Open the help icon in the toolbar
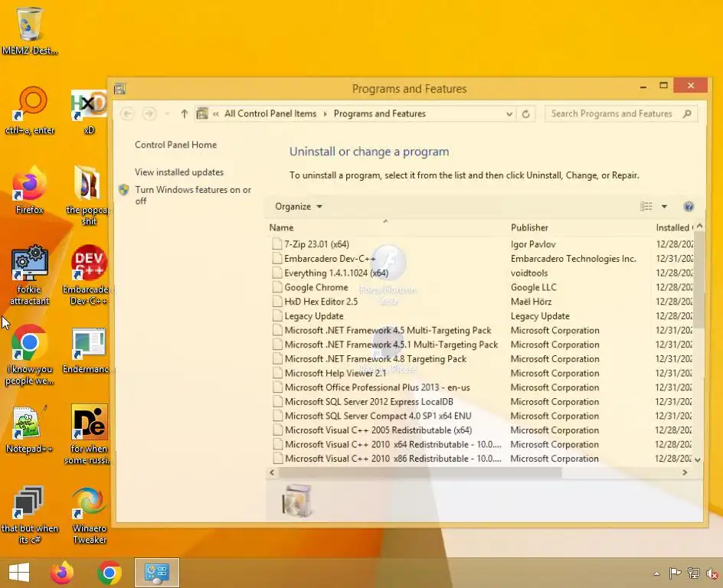The width and height of the screenshot is (723, 588). point(689,207)
